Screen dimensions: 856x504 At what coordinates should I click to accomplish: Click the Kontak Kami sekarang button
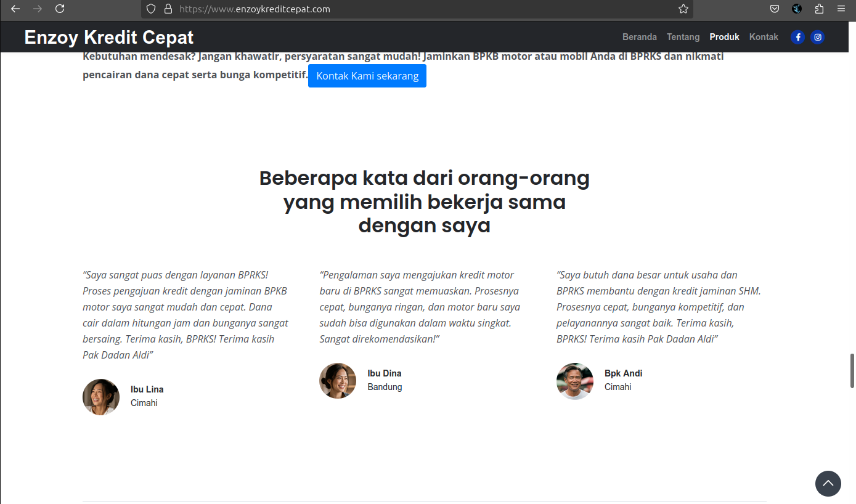[367, 76]
